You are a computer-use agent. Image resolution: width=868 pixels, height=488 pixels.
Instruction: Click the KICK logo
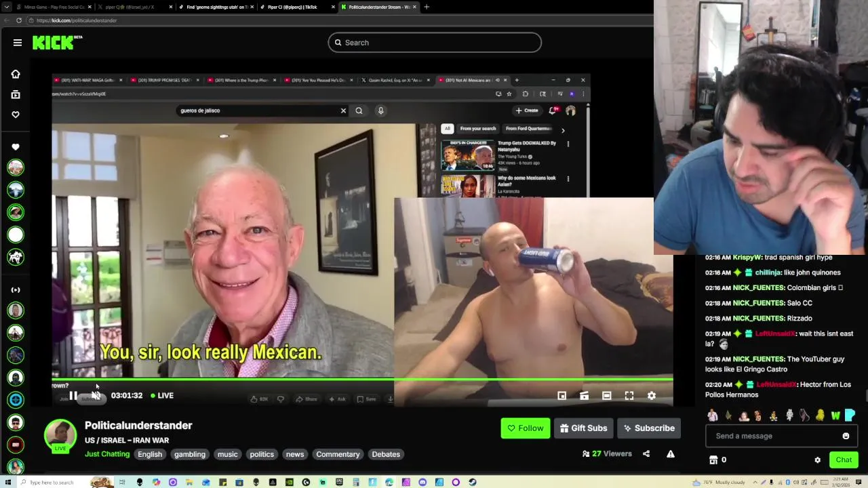(x=54, y=43)
